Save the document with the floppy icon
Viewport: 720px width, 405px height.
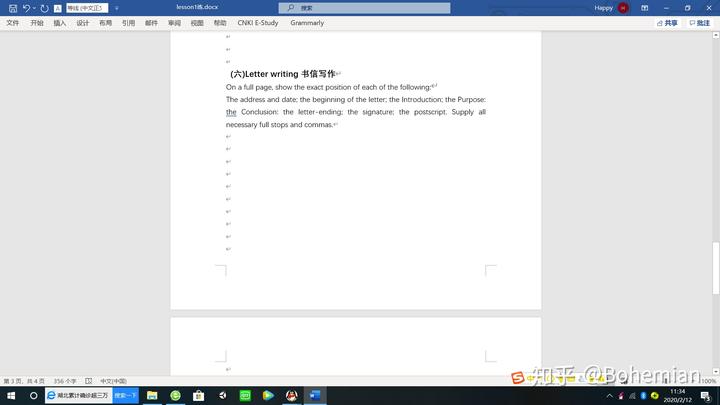click(13, 8)
